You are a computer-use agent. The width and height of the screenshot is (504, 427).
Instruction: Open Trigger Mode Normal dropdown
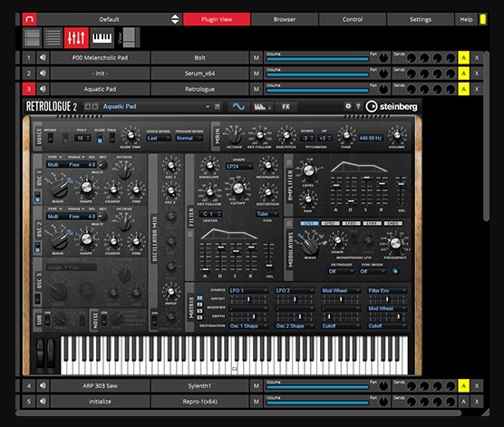click(x=189, y=139)
